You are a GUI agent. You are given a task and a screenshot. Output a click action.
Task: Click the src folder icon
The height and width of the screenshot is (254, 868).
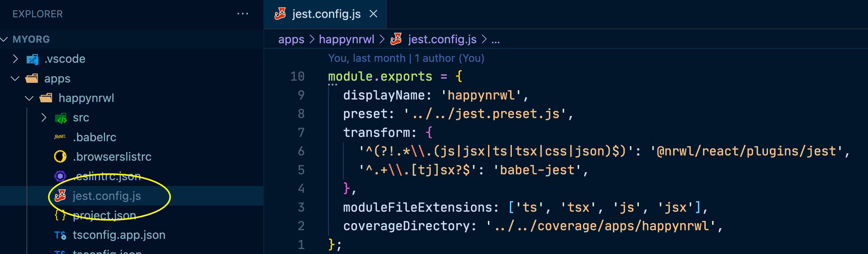click(x=61, y=118)
